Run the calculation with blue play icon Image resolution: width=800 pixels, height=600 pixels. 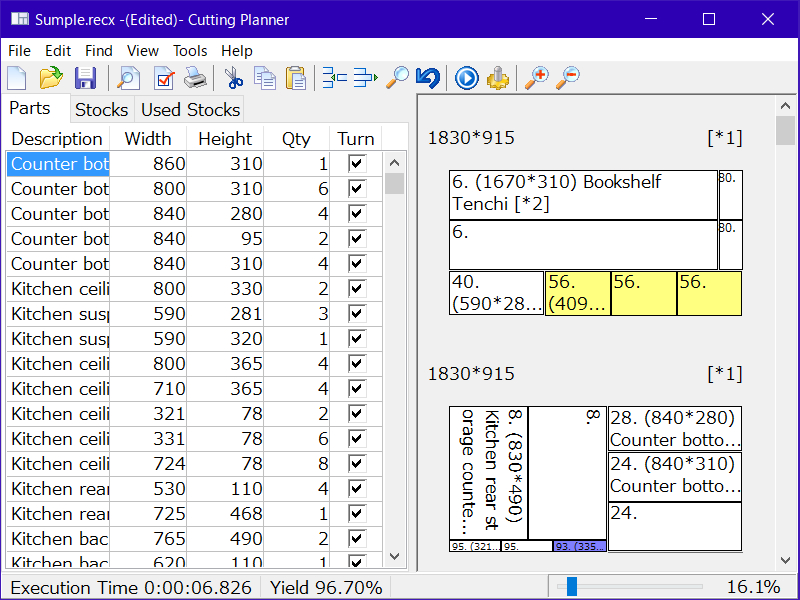click(467, 78)
